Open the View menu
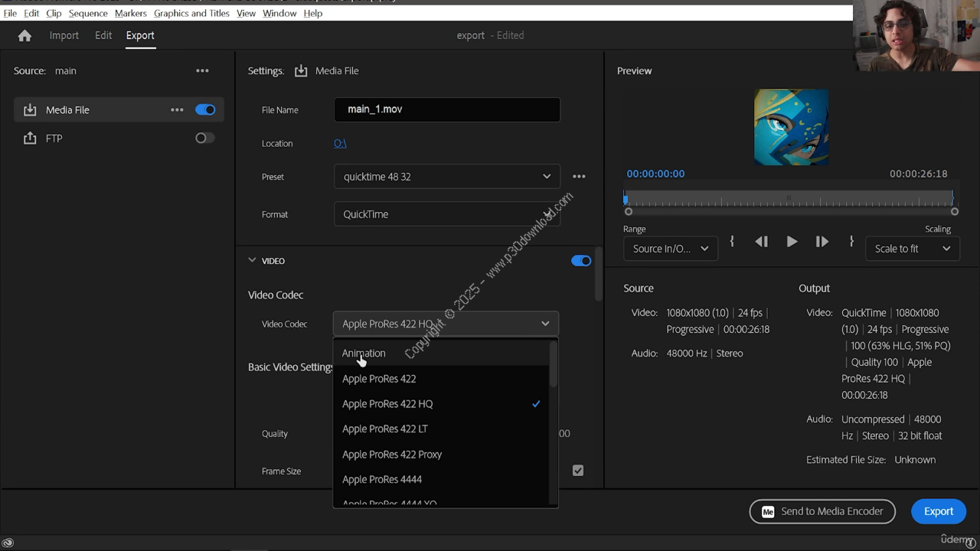 (246, 13)
